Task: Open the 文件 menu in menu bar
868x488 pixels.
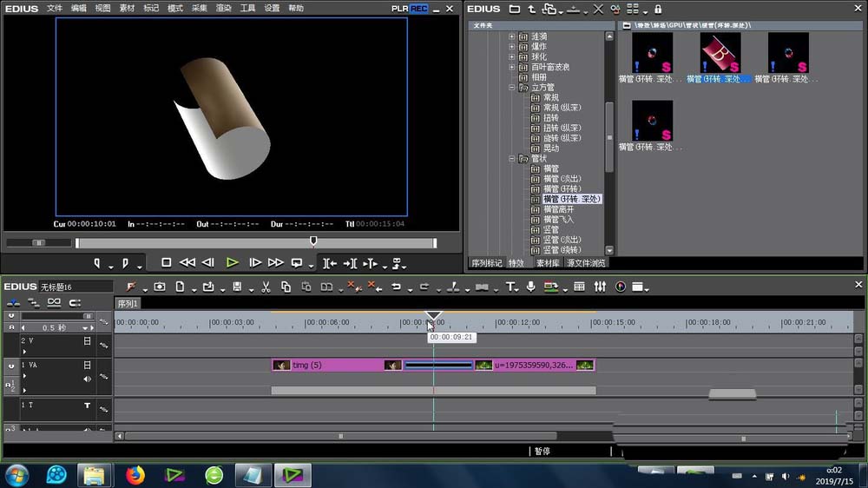Action: pyautogui.click(x=55, y=8)
